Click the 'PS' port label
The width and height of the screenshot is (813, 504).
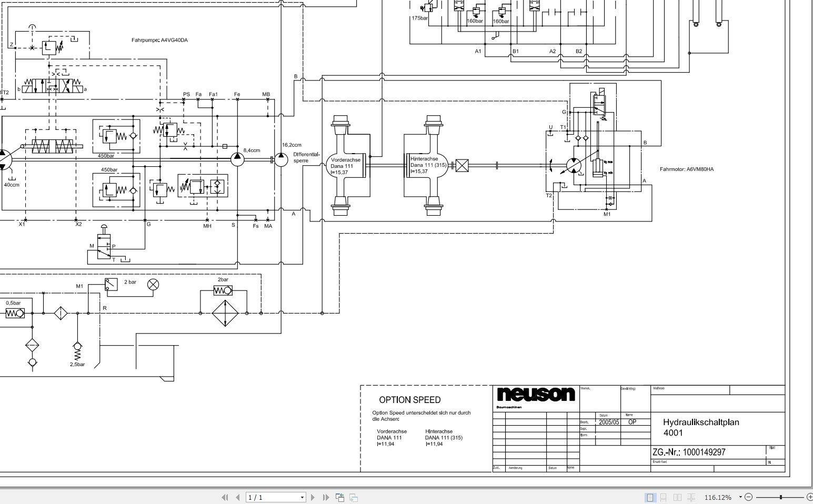pos(186,95)
